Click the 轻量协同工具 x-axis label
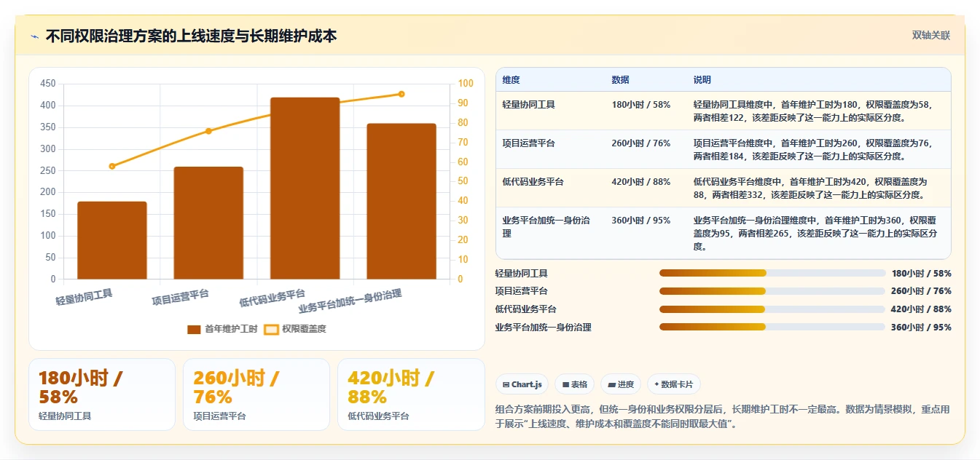This screenshot has width=980, height=460. 85,296
